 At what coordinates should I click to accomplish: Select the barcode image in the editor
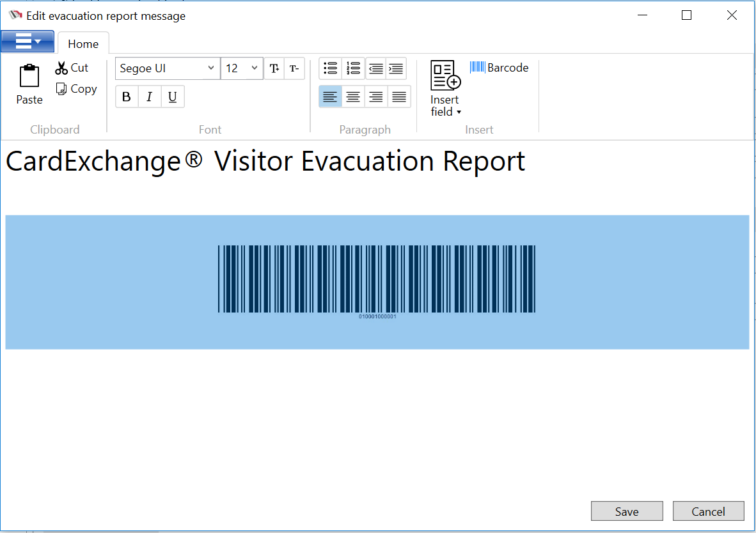pyautogui.click(x=377, y=281)
